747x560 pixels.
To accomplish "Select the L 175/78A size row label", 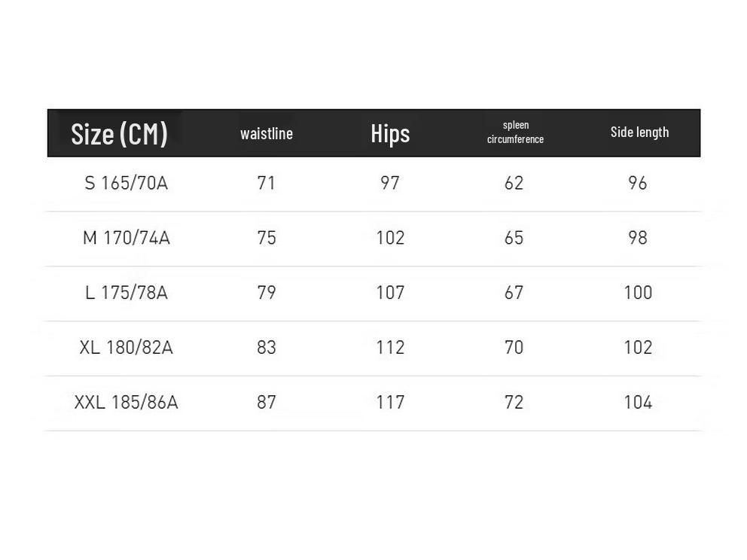I will tap(126, 292).
